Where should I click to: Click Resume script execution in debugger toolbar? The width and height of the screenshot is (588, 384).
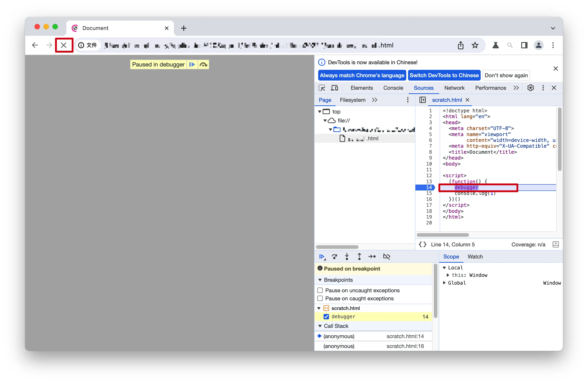pos(322,257)
